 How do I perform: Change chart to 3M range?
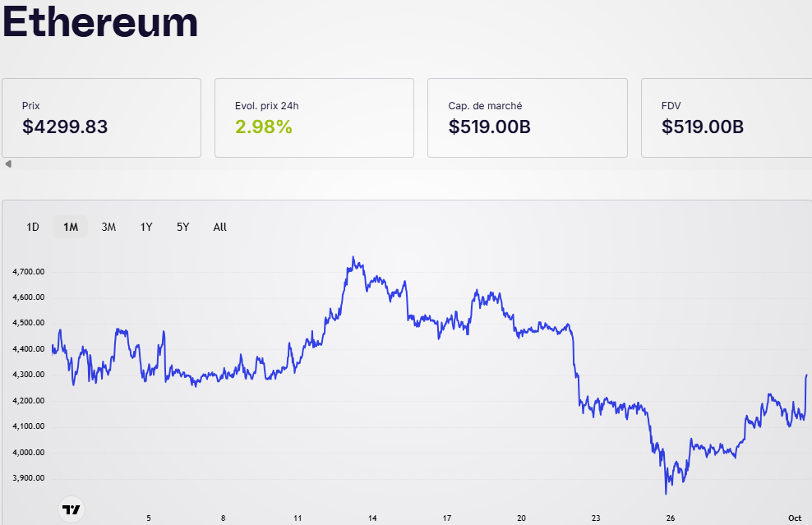coord(108,227)
